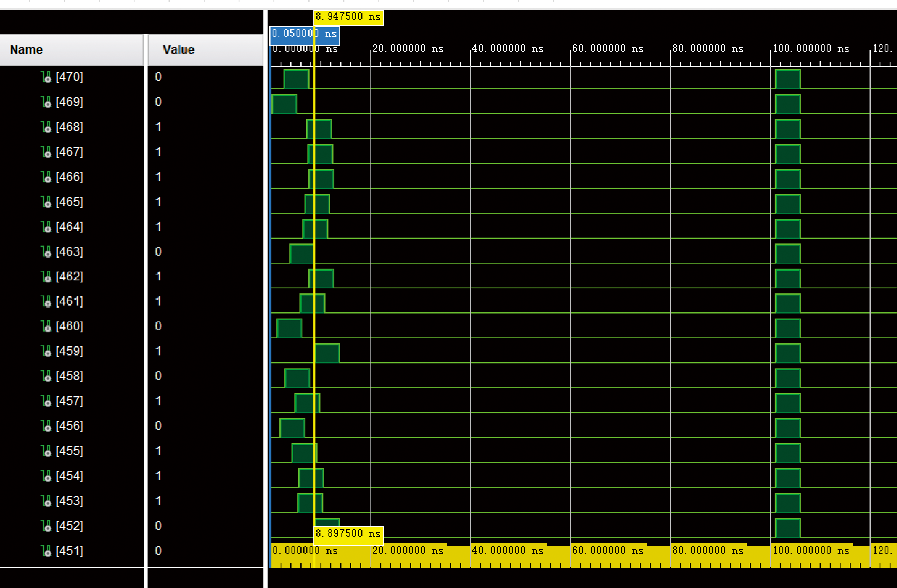The image size is (897, 588).
Task: Click 80.000000 ns on bottom yellow ruler
Action: (x=707, y=551)
